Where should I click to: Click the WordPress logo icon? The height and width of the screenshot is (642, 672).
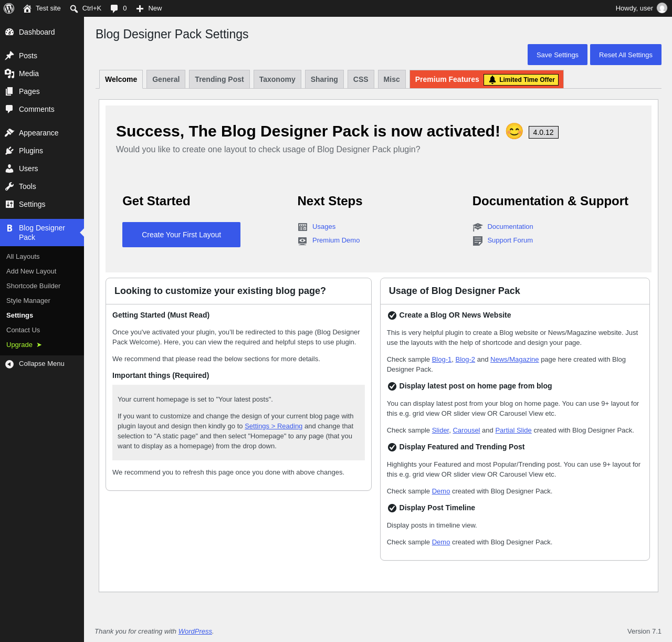[x=9, y=8]
